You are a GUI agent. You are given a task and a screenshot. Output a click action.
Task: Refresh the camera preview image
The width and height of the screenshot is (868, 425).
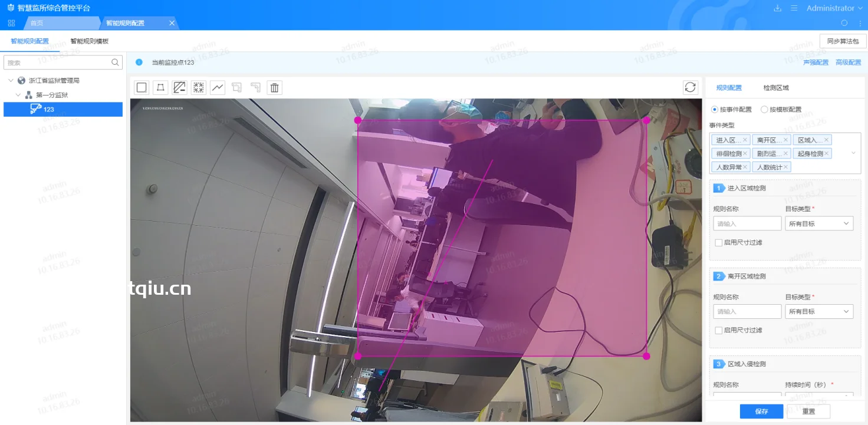[690, 87]
